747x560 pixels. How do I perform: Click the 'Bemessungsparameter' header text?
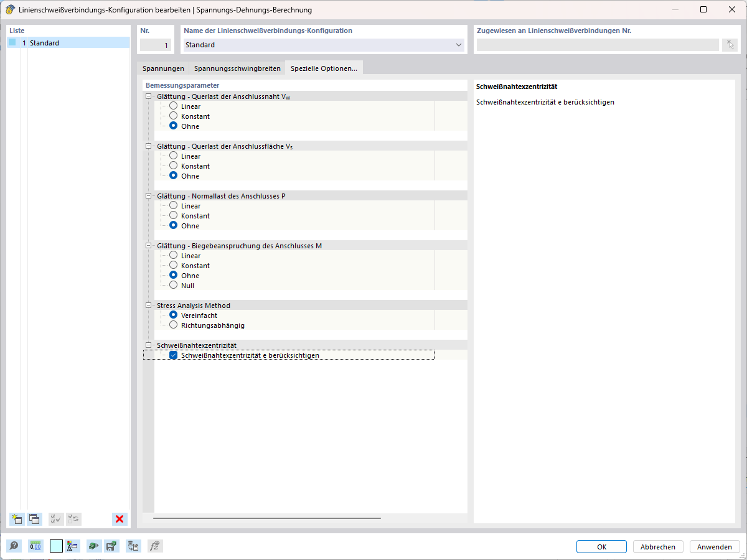tap(182, 85)
